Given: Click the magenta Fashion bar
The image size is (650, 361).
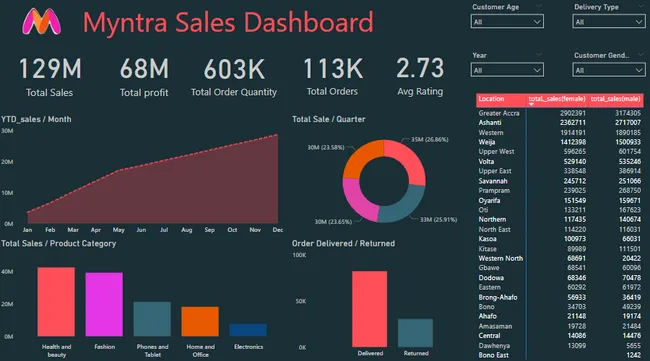Looking at the screenshot, I should click(x=104, y=304).
